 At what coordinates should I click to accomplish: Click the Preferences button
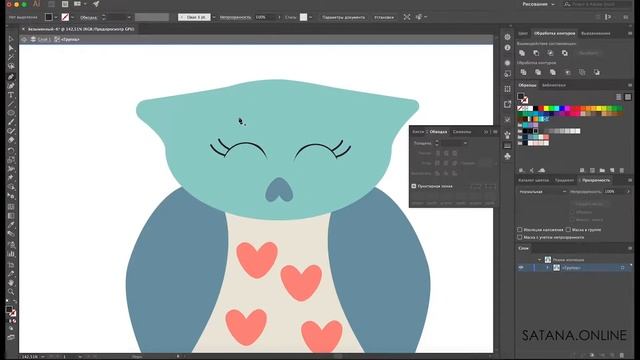(x=384, y=17)
